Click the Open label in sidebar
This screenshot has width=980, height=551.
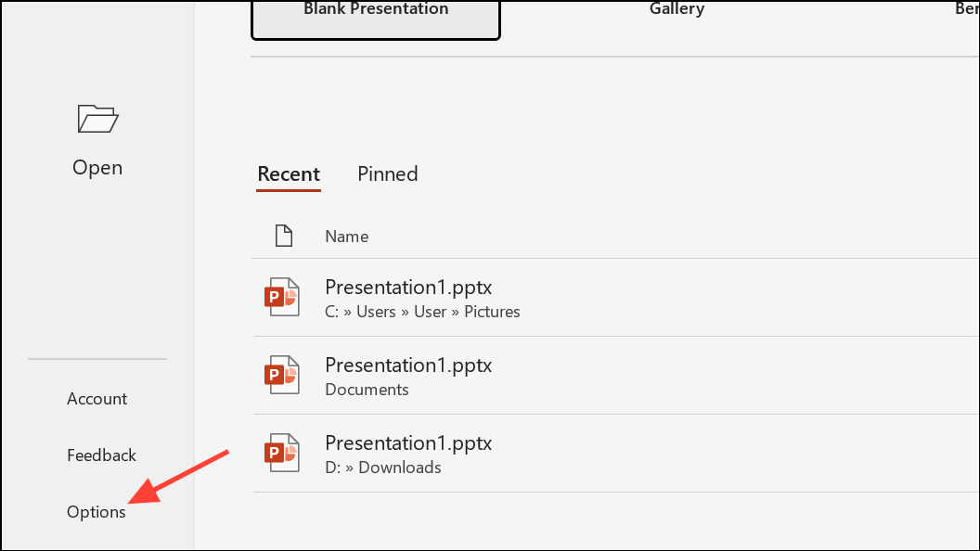pos(97,167)
